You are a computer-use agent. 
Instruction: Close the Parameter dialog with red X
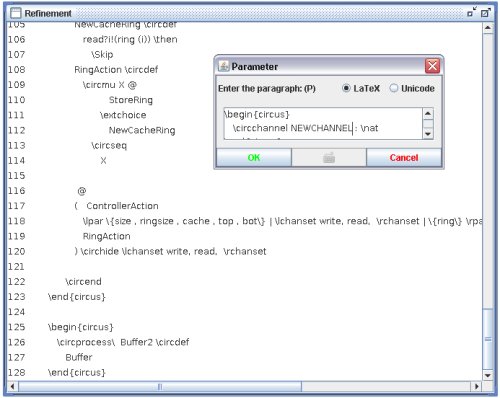point(432,66)
